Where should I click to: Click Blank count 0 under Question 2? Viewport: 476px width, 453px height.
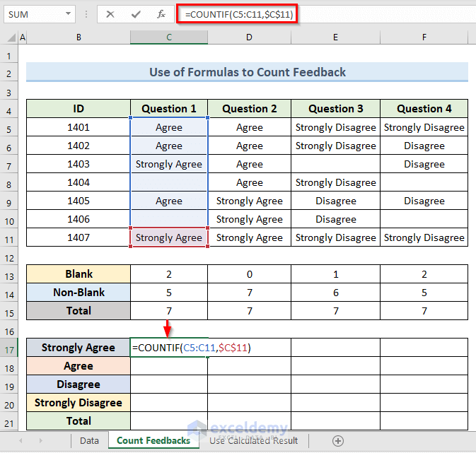pos(249,274)
